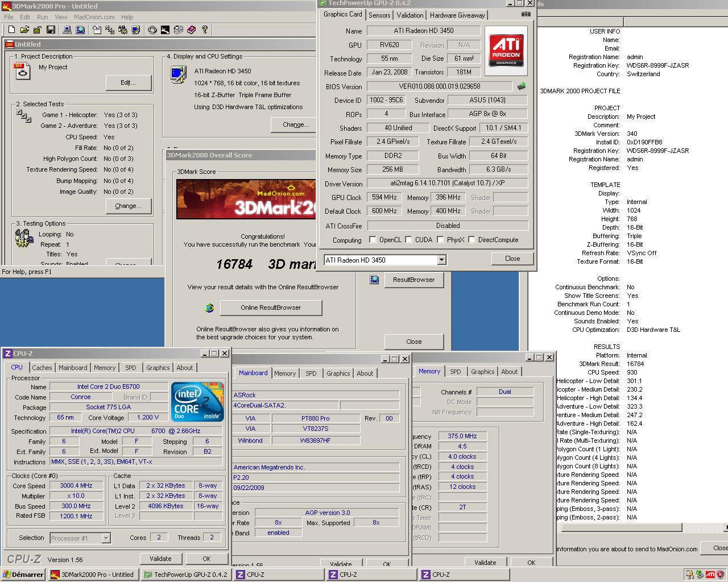The height and width of the screenshot is (582, 728).
Task: Click the BIOS Version field in GPU-Z
Action: (x=440, y=86)
